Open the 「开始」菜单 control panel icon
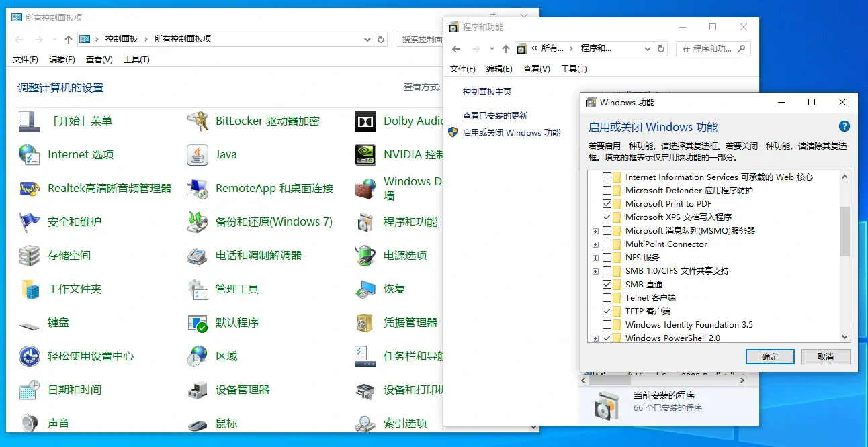Image resolution: width=868 pixels, height=447 pixels. tap(30, 121)
